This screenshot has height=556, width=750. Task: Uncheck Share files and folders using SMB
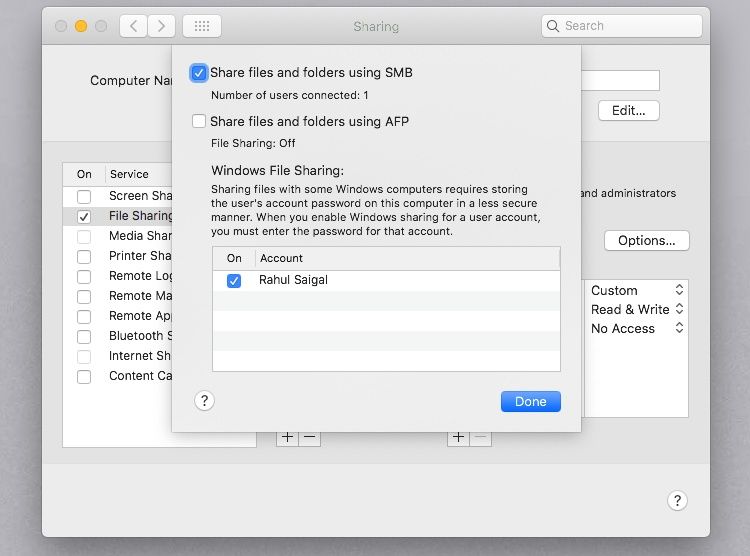pyautogui.click(x=199, y=72)
